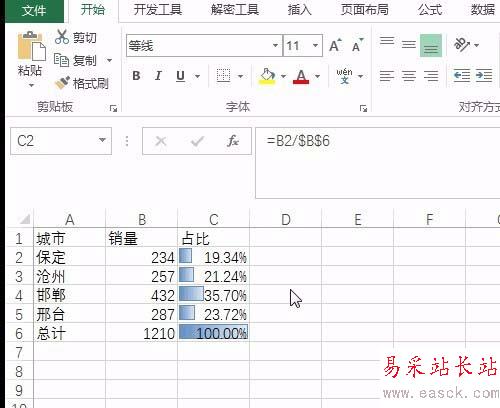The image size is (500, 408).
Task: Click the Format Painter brush icon
Action: pyautogui.click(x=62, y=83)
